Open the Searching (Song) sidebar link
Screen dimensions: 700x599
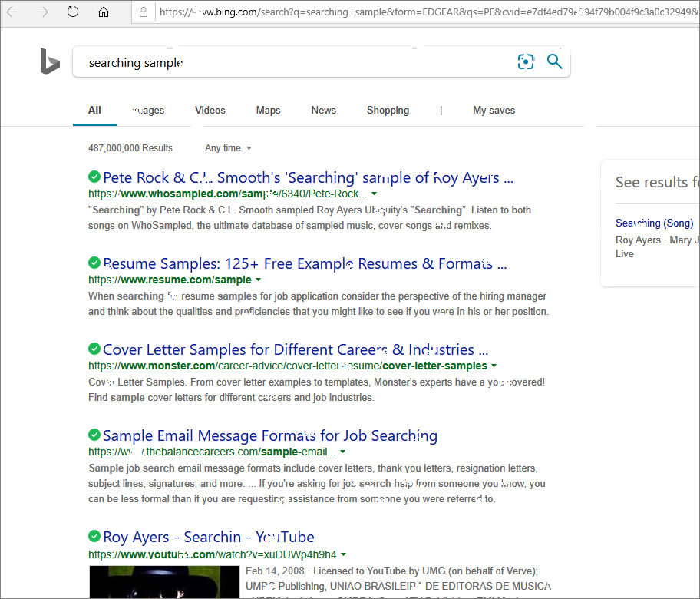click(x=654, y=223)
